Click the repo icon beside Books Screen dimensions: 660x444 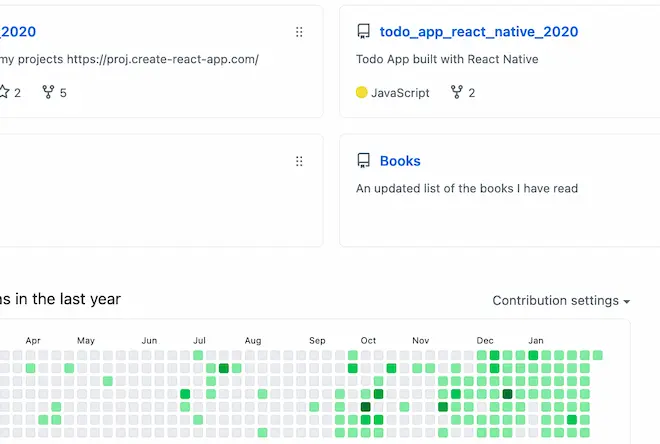363,161
